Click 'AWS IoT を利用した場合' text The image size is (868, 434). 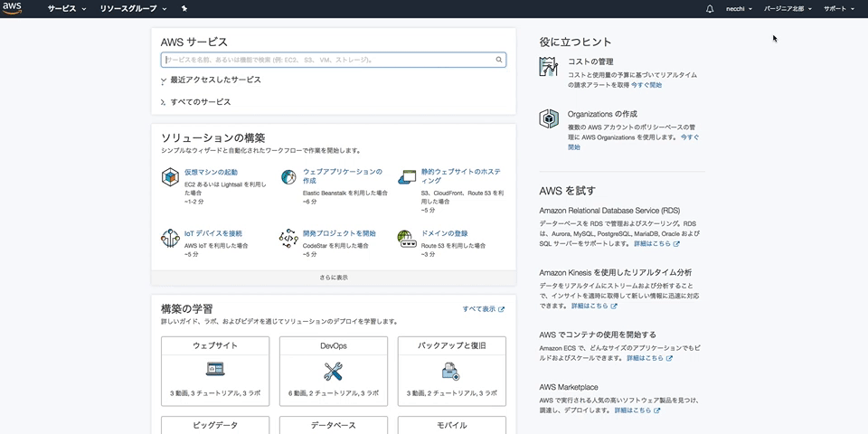click(x=216, y=245)
